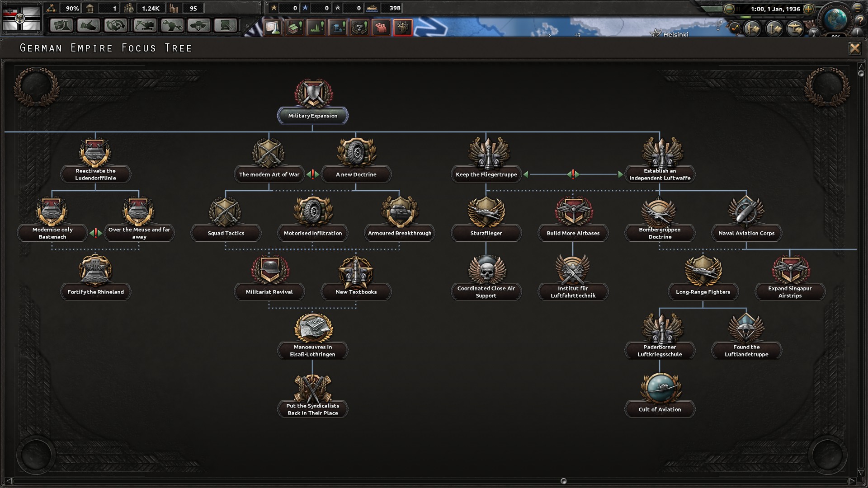Click the Fortify the Rhineland fortress icon

click(95, 270)
